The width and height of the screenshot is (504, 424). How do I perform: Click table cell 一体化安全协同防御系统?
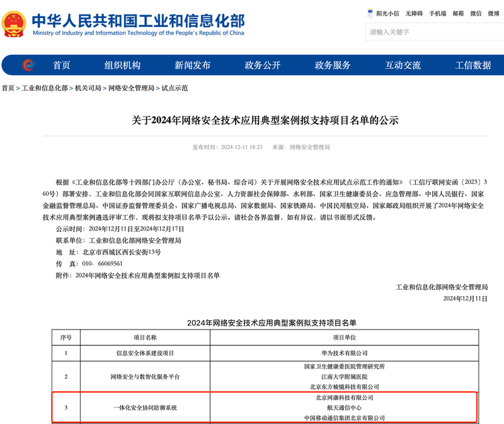145,408
